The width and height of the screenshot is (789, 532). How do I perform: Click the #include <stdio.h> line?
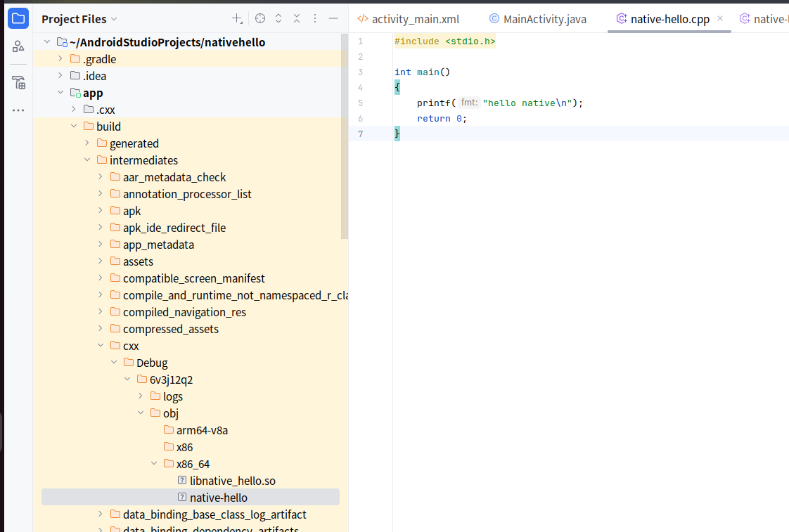(x=445, y=41)
